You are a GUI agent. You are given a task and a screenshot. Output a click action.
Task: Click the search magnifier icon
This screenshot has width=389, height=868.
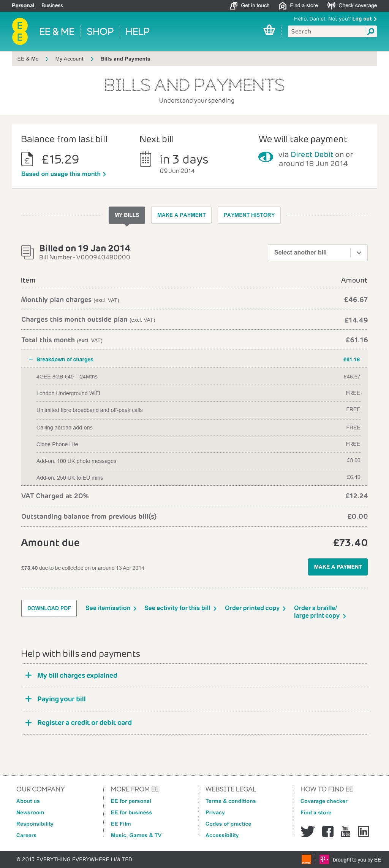click(x=371, y=31)
